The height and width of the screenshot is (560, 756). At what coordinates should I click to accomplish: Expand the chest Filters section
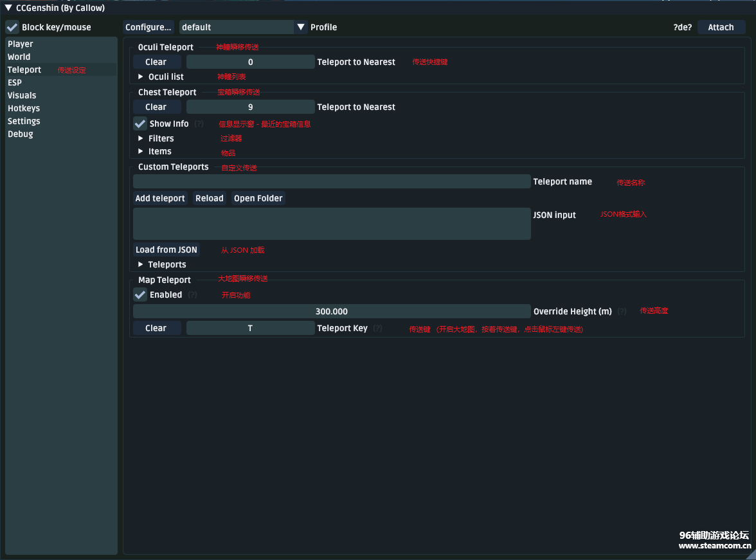pos(141,138)
